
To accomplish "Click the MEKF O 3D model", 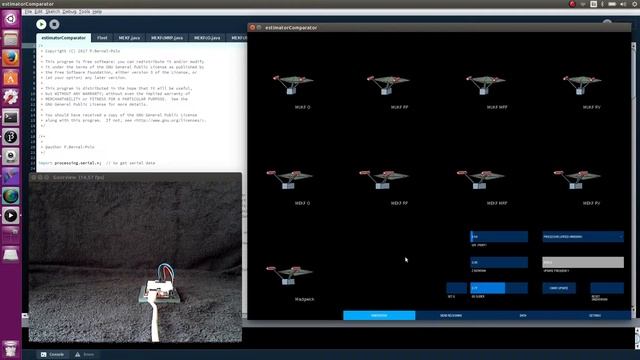I will (x=289, y=180).
